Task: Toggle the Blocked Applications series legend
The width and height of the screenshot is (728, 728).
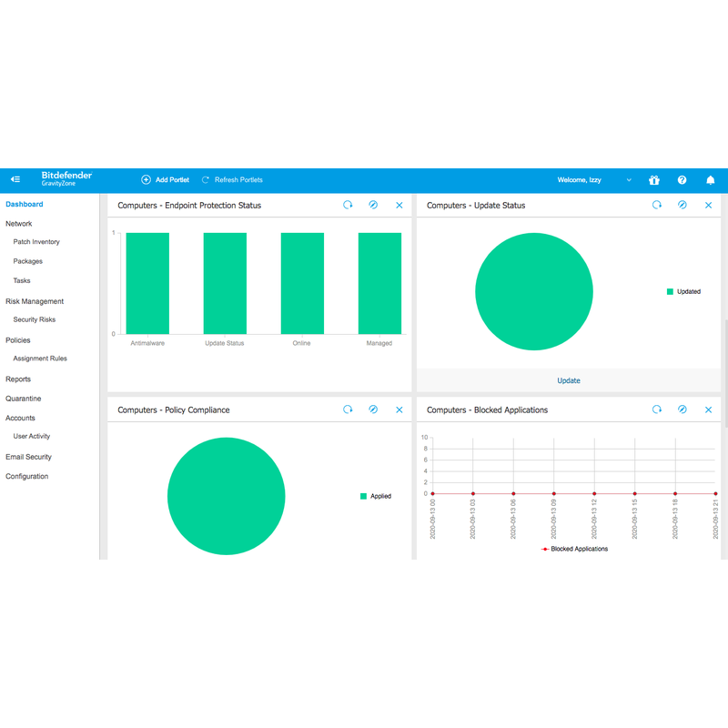Action: (x=574, y=549)
